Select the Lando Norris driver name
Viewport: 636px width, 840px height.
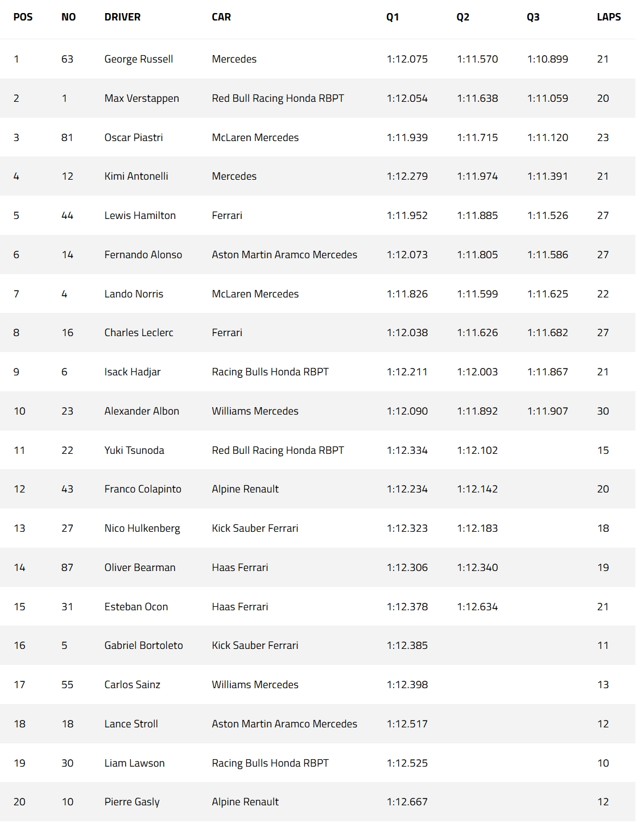click(x=134, y=294)
